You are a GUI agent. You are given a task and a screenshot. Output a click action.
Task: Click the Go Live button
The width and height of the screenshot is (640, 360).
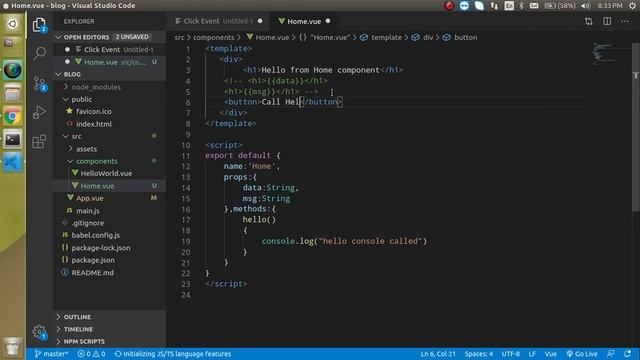pyautogui.click(x=582, y=354)
